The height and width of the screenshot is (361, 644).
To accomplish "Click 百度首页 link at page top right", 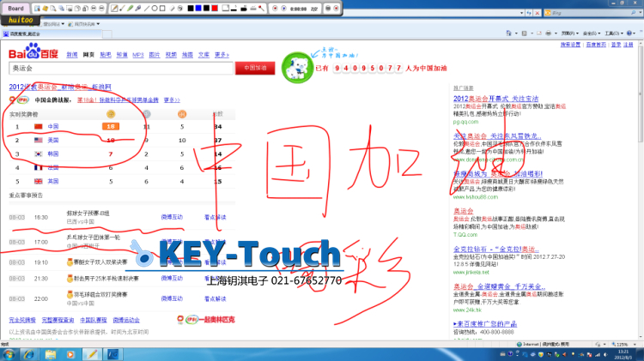I will click(596, 45).
